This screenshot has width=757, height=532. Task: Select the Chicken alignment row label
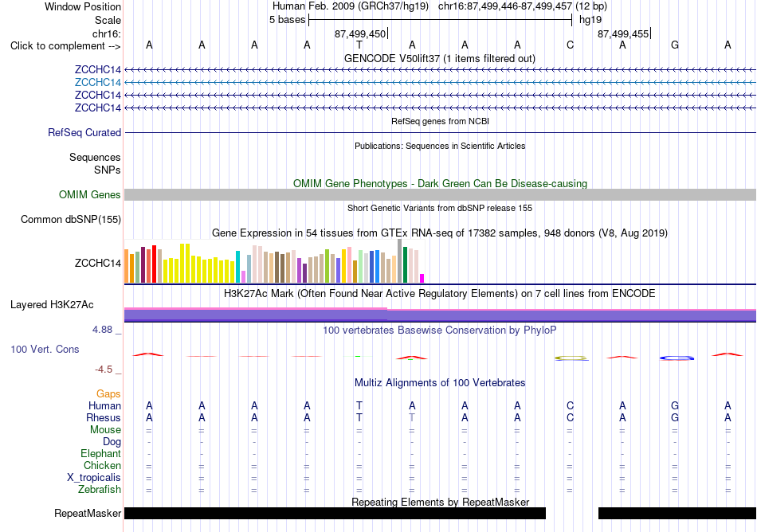tap(102, 465)
